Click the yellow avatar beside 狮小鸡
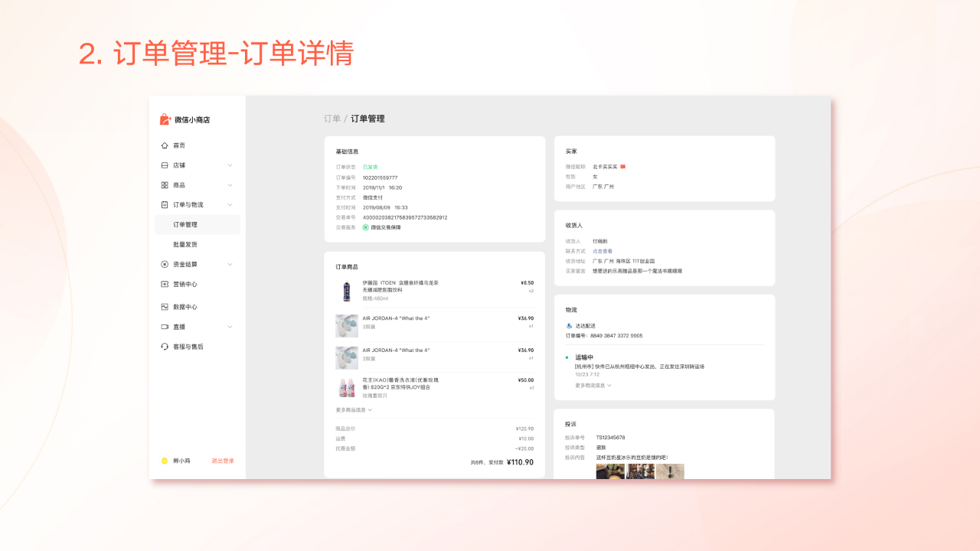The height and width of the screenshot is (551, 980). coord(165,461)
